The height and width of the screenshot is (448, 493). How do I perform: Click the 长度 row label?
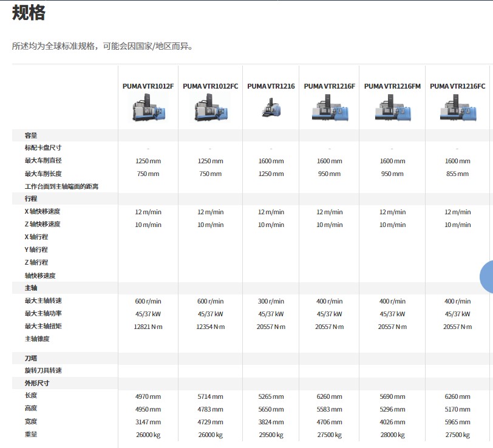[31, 396]
